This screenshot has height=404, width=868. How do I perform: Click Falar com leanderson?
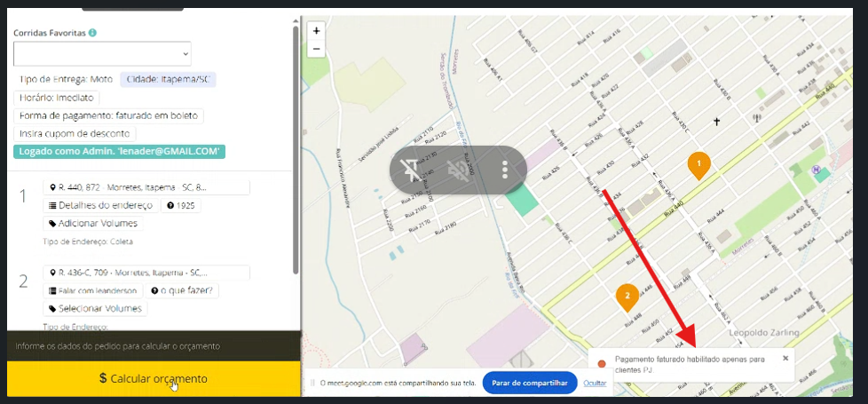tap(93, 290)
